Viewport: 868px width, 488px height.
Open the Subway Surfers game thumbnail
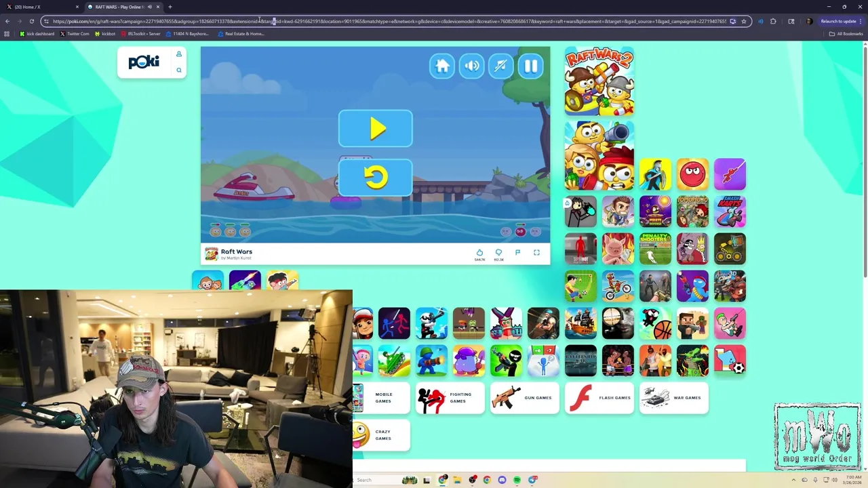pos(363,323)
